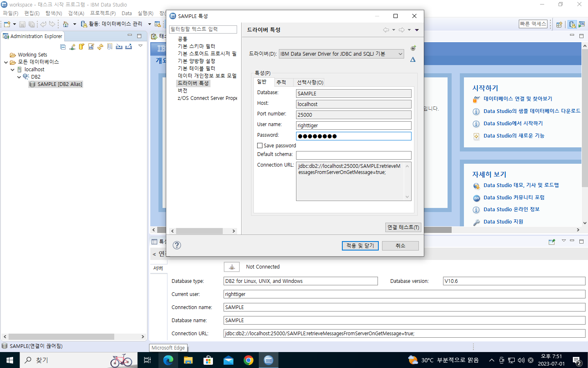Open File Explorer from the taskbar

tap(188, 360)
